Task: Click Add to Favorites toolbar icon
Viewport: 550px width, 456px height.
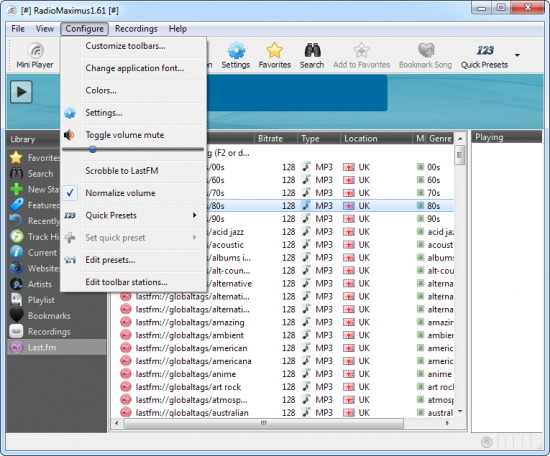Action: pyautogui.click(x=362, y=55)
